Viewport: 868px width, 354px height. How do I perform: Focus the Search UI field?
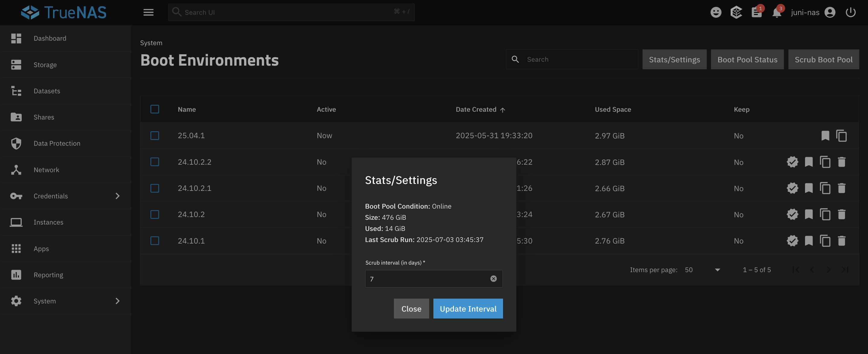coord(291,12)
